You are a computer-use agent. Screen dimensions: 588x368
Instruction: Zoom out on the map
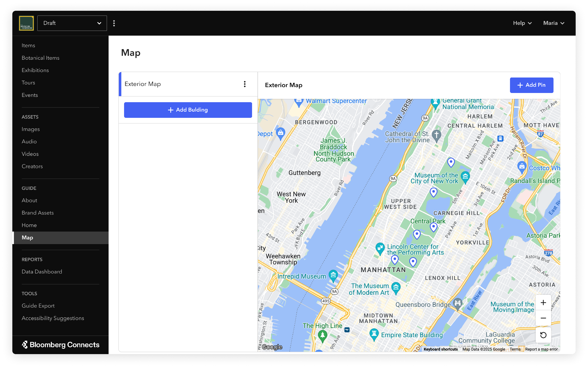click(x=543, y=318)
